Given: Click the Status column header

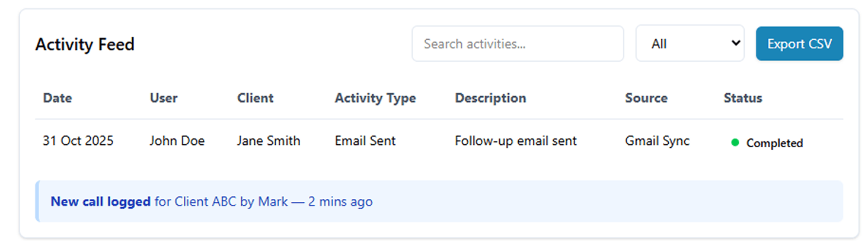Looking at the screenshot, I should [743, 98].
